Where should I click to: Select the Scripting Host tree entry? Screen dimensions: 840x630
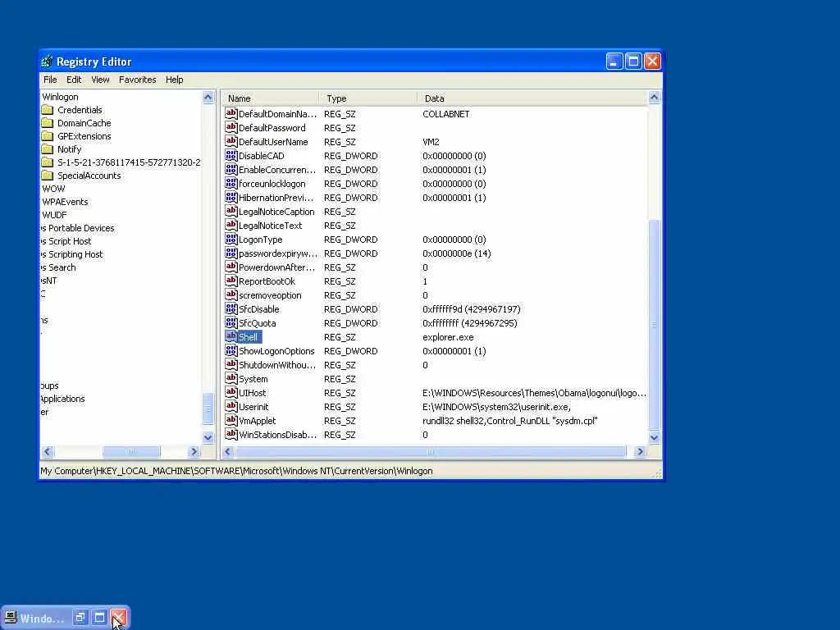point(72,254)
